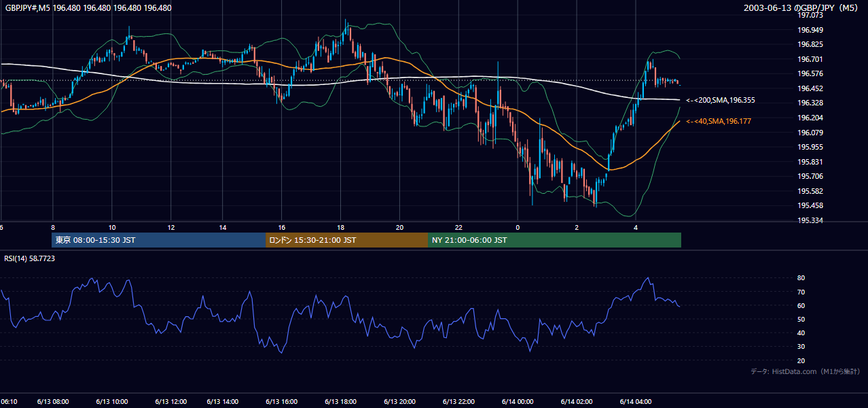Click price axis value 197.073
Image resolution: width=868 pixels, height=408 pixels.
pyautogui.click(x=812, y=15)
